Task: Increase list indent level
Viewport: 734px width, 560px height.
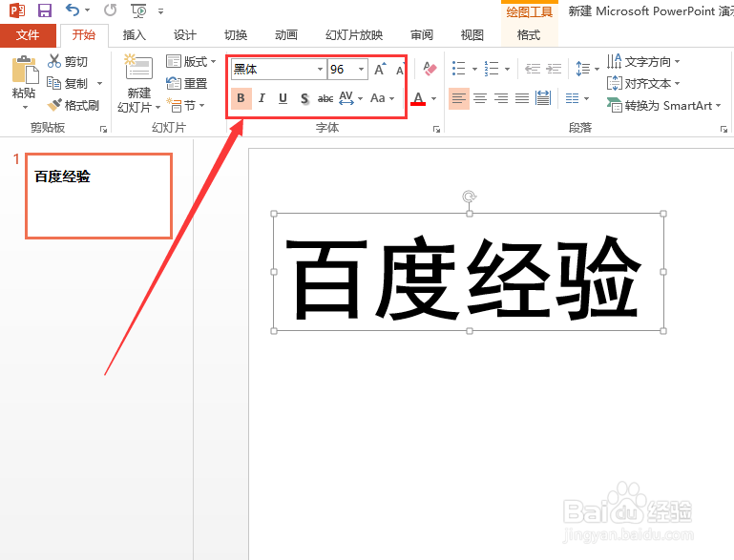Action: click(554, 70)
